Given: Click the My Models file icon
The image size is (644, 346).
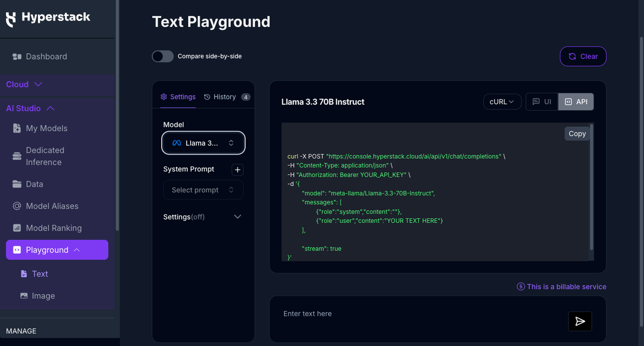Looking at the screenshot, I should point(17,128).
